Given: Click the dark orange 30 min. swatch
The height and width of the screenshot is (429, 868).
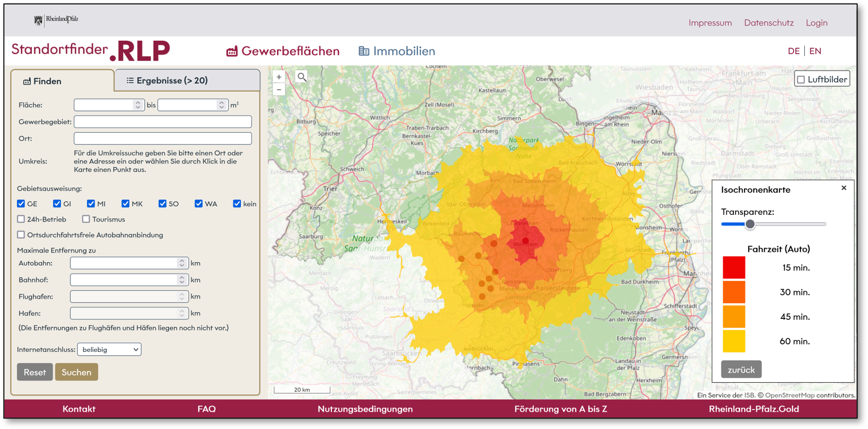Looking at the screenshot, I should [x=734, y=292].
